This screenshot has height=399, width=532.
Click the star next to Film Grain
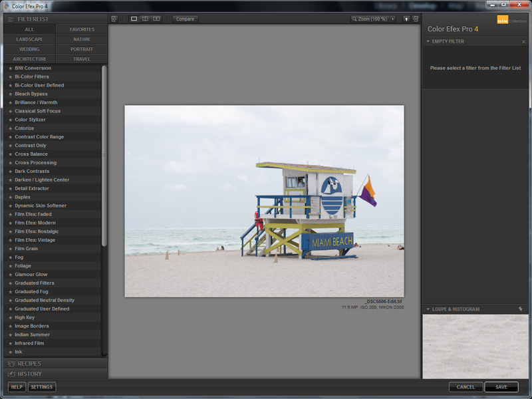[x=11, y=249]
